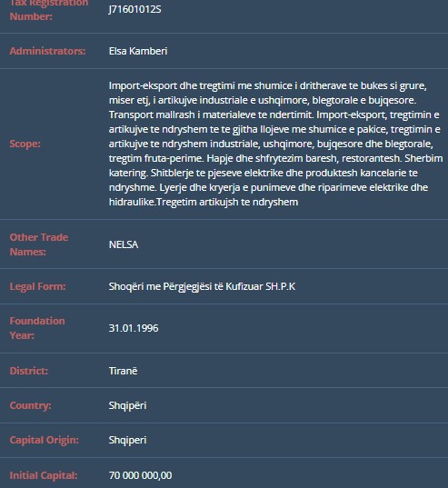
Task: Click the Capital Origin label
Action: pyautogui.click(x=45, y=440)
